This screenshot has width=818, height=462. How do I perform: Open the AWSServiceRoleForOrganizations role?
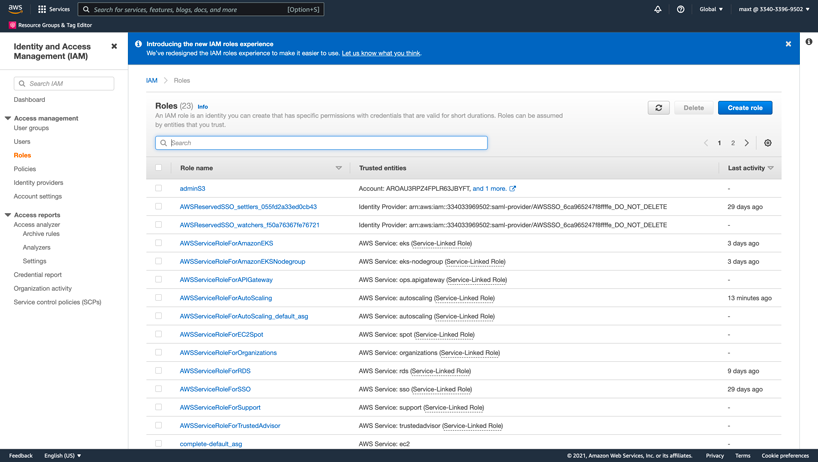click(x=228, y=353)
